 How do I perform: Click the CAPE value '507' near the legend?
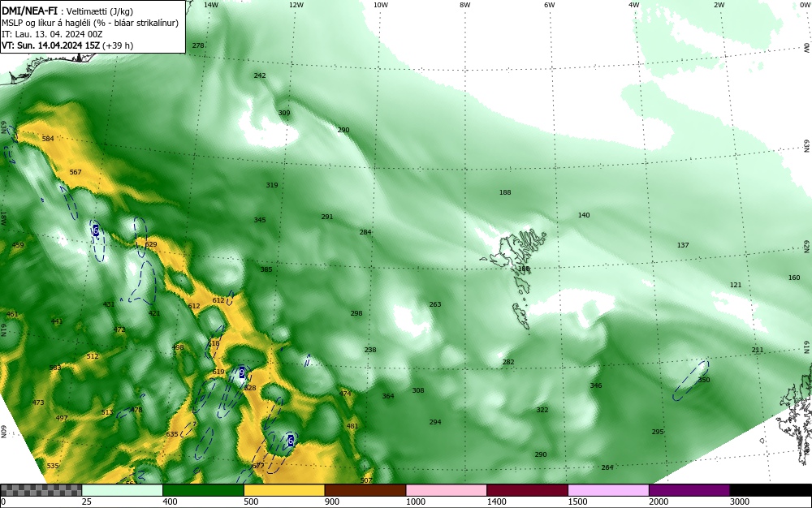pos(366,480)
